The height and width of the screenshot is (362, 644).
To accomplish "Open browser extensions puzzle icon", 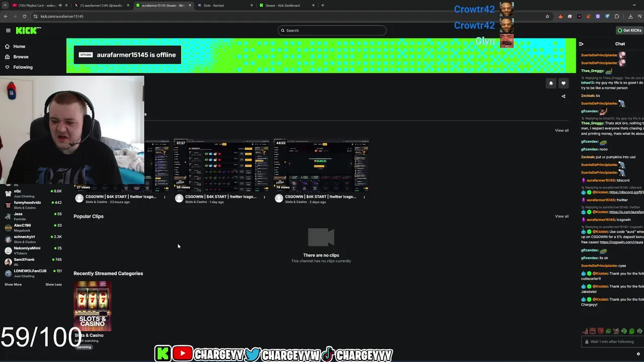I will pyautogui.click(x=617, y=16).
